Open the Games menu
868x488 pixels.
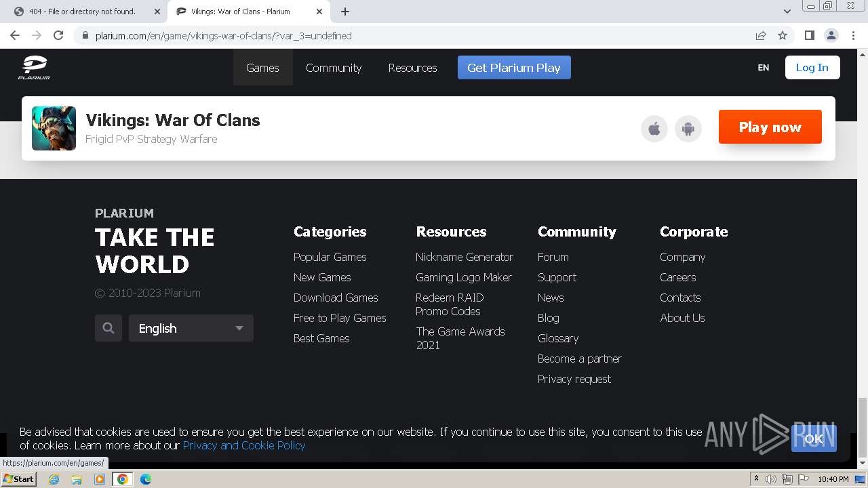262,68
